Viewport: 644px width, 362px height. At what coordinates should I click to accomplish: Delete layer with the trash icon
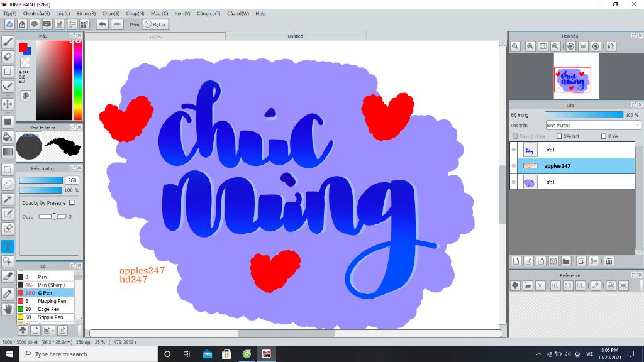[x=609, y=261]
